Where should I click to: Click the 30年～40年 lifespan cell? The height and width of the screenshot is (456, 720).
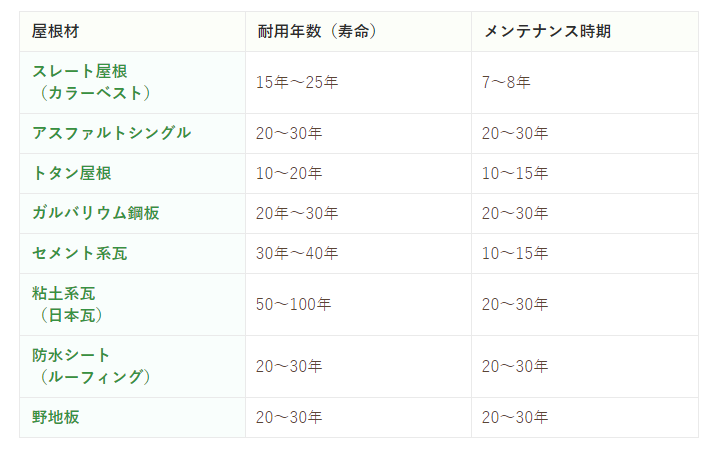pyautogui.click(x=297, y=253)
